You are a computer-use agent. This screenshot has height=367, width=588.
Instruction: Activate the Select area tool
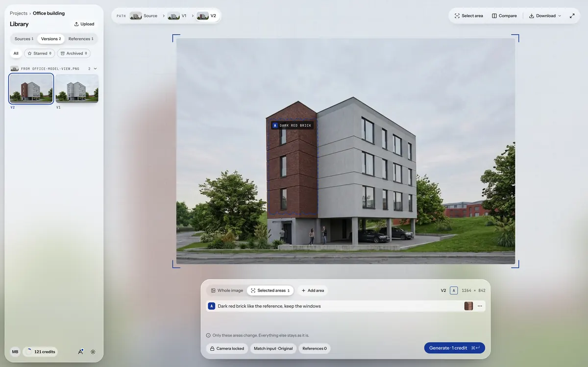pos(468,16)
